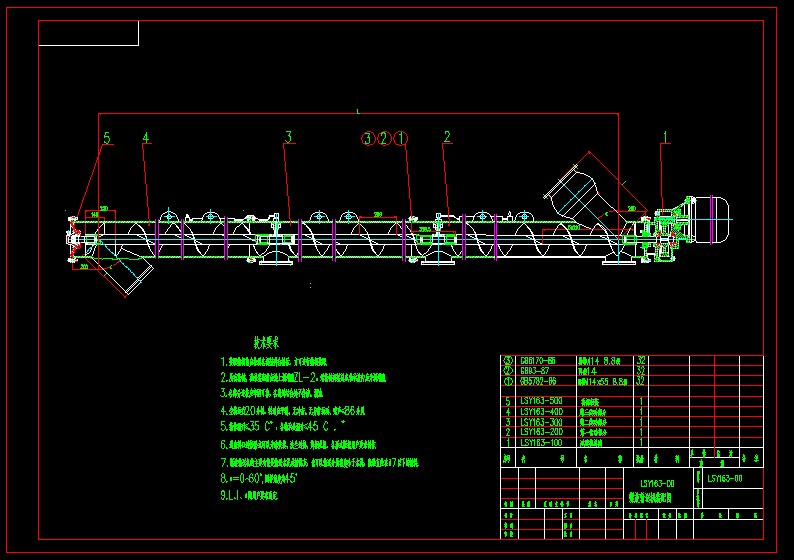The width and height of the screenshot is (794, 560).
Task: Click part callout number 1
Action: (666, 135)
